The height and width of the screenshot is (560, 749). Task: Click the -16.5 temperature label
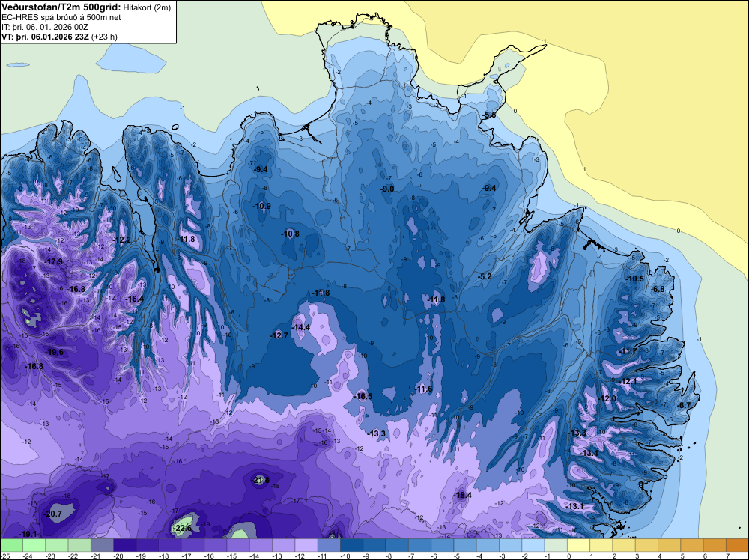pyautogui.click(x=363, y=396)
